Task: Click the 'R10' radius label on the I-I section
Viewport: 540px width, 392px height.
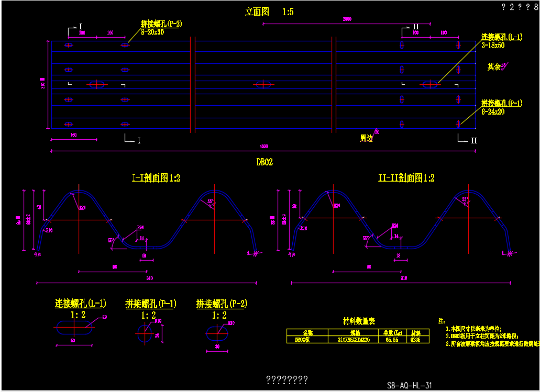Action: pos(49,231)
